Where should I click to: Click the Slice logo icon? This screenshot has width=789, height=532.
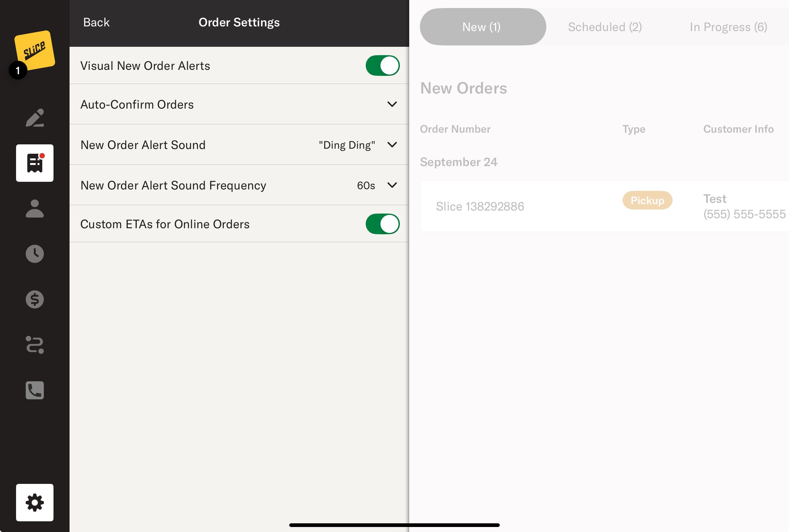(34, 50)
